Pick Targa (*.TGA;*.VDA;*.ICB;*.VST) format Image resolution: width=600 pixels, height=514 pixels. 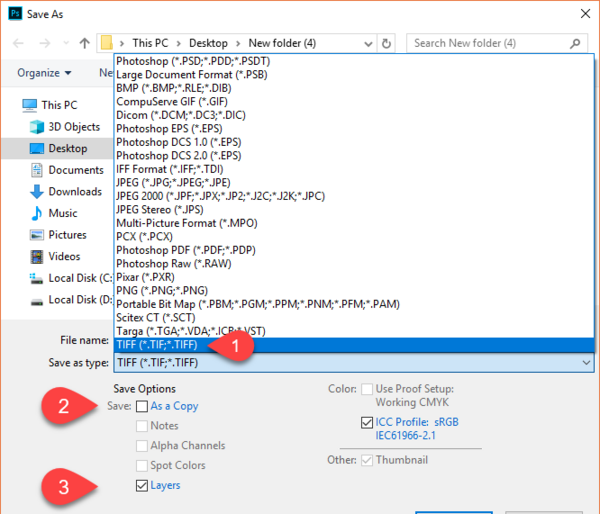354,331
